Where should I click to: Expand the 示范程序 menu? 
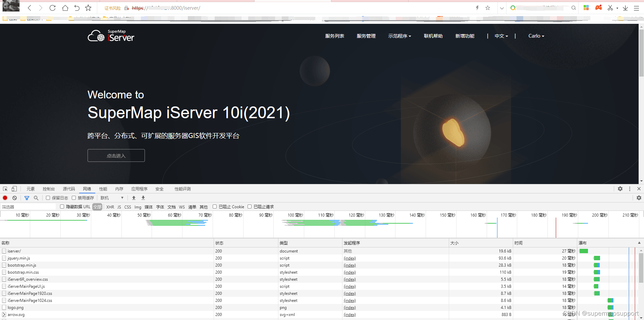click(399, 36)
